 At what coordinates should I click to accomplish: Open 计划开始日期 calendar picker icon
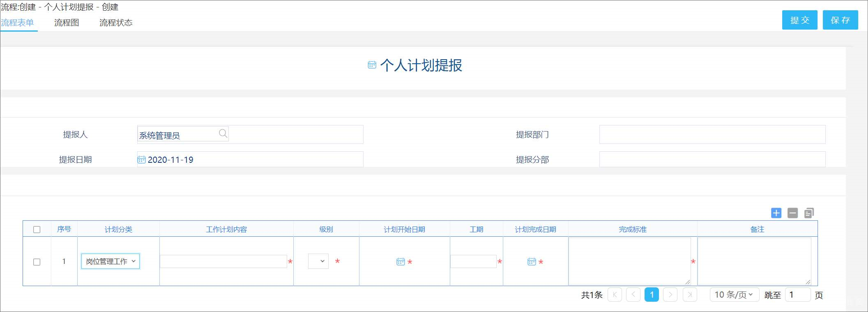401,261
